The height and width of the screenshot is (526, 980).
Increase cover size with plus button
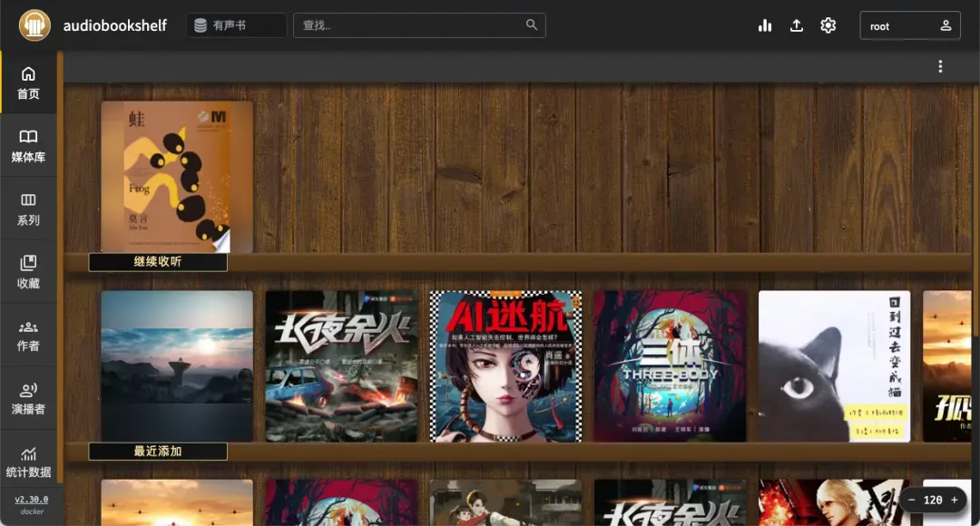coord(954,500)
